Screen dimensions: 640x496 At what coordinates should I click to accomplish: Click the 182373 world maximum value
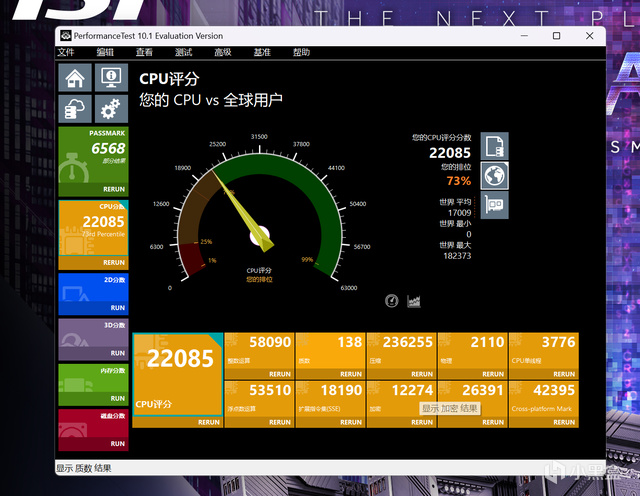[x=457, y=256]
